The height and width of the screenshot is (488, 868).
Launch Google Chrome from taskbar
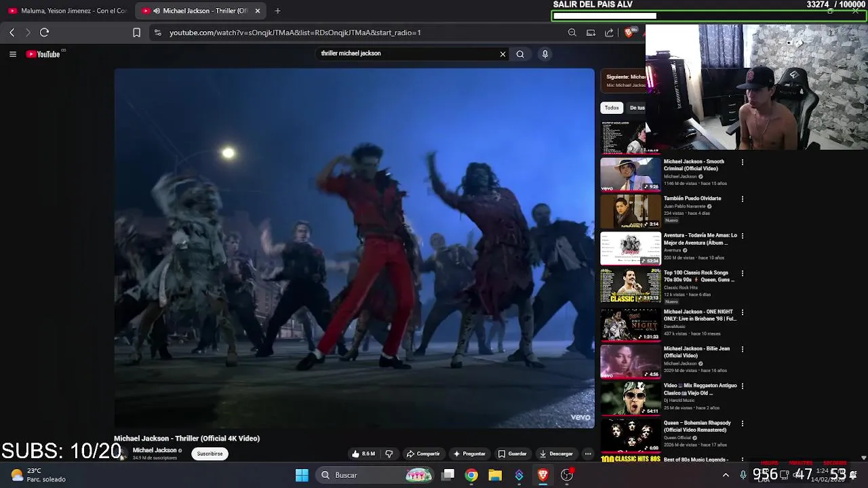471,475
